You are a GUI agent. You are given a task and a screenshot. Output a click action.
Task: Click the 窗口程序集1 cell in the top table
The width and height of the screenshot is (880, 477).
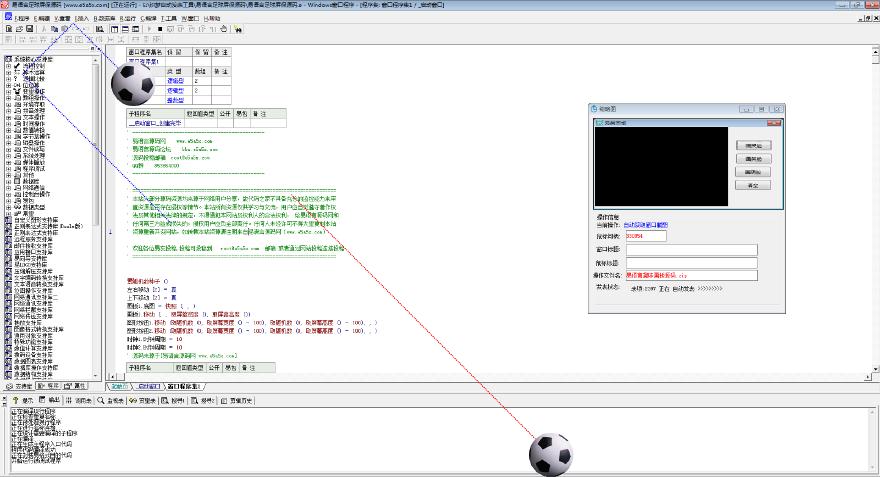point(146,61)
